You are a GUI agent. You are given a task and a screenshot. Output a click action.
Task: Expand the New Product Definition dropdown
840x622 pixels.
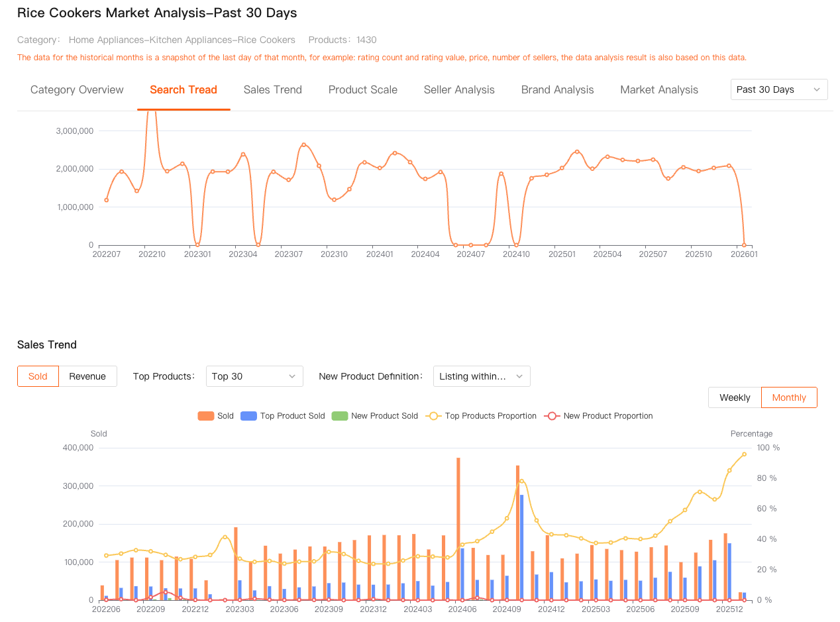481,376
